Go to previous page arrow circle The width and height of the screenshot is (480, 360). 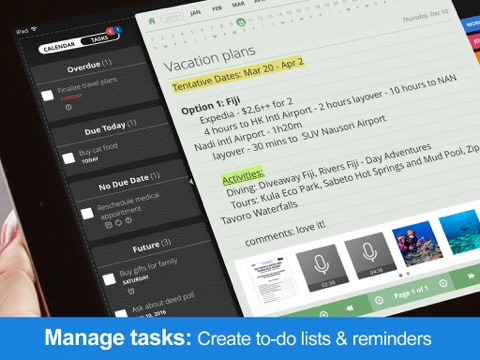pos(379,300)
